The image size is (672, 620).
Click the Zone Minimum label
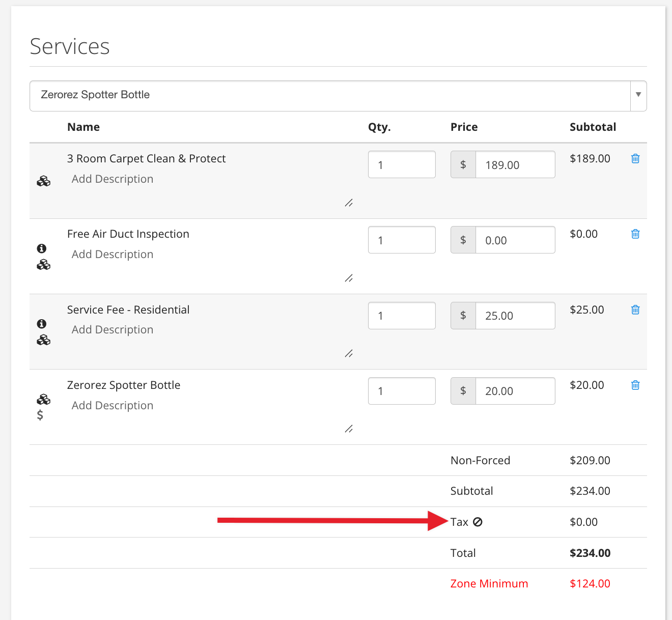click(x=489, y=584)
